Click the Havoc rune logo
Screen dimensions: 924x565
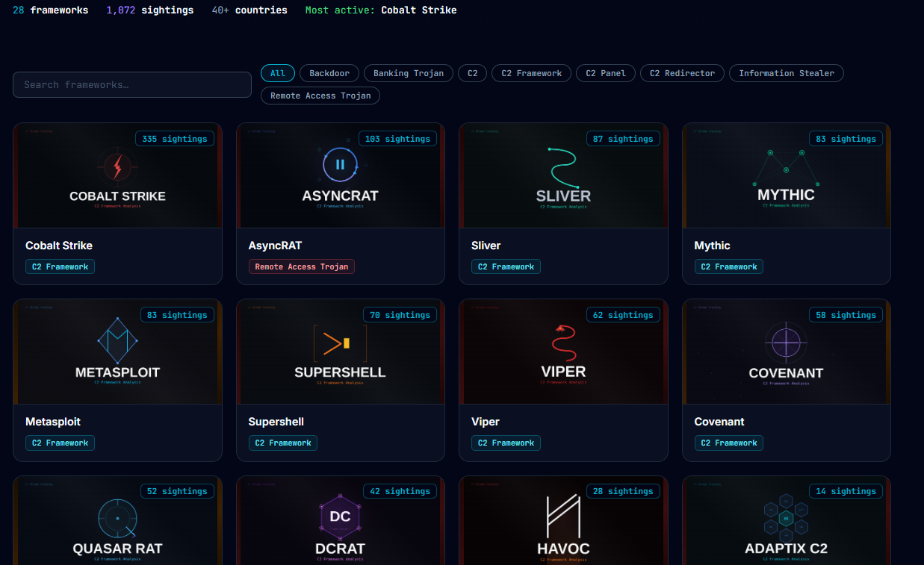click(x=563, y=516)
